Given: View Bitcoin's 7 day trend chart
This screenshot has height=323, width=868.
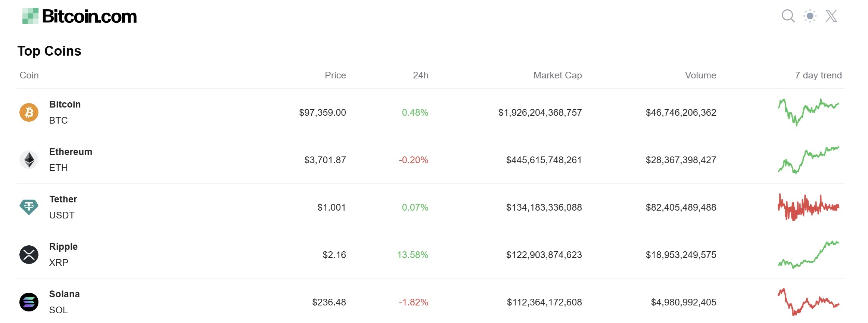Looking at the screenshot, I should point(808,112).
